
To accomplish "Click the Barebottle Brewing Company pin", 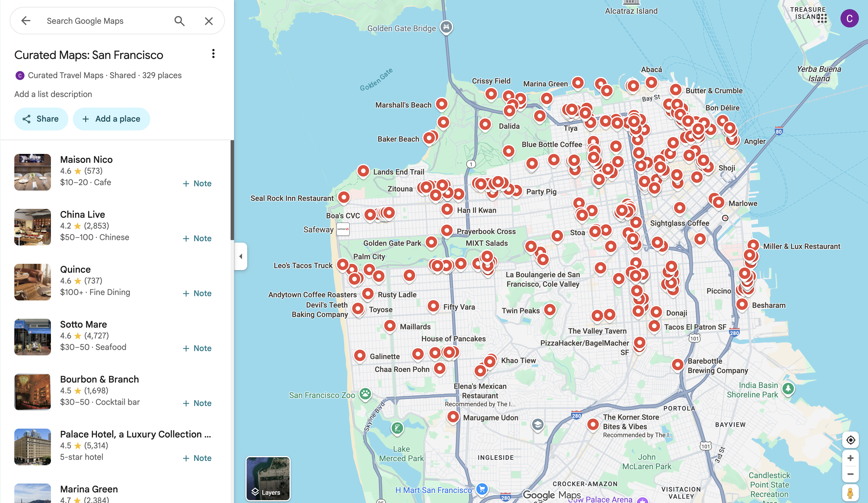I will [x=677, y=365].
